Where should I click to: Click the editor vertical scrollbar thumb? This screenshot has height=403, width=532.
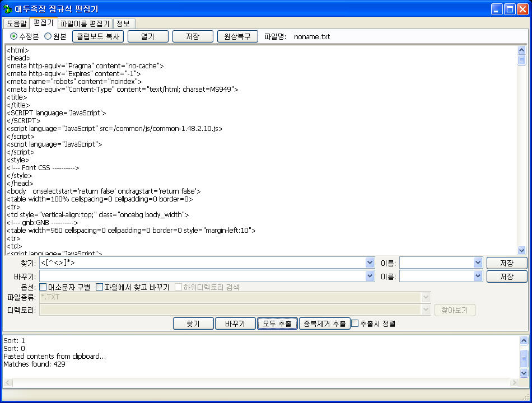click(x=521, y=60)
